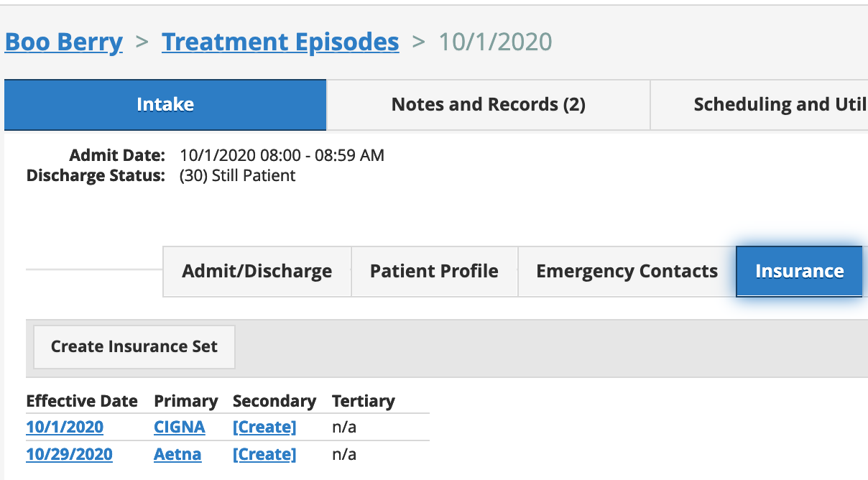868x480 pixels.
Task: Open the 10/29/2020 effective date insurance set
Action: pos(68,454)
